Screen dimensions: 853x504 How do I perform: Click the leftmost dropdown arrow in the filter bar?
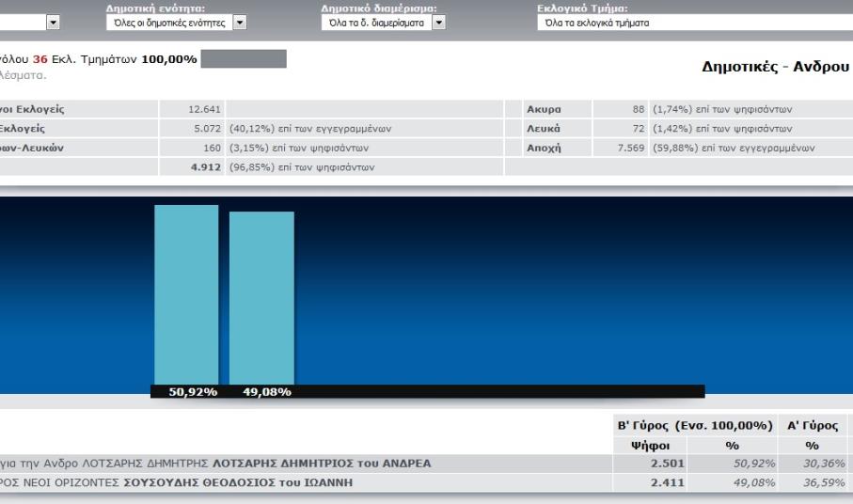pos(53,22)
